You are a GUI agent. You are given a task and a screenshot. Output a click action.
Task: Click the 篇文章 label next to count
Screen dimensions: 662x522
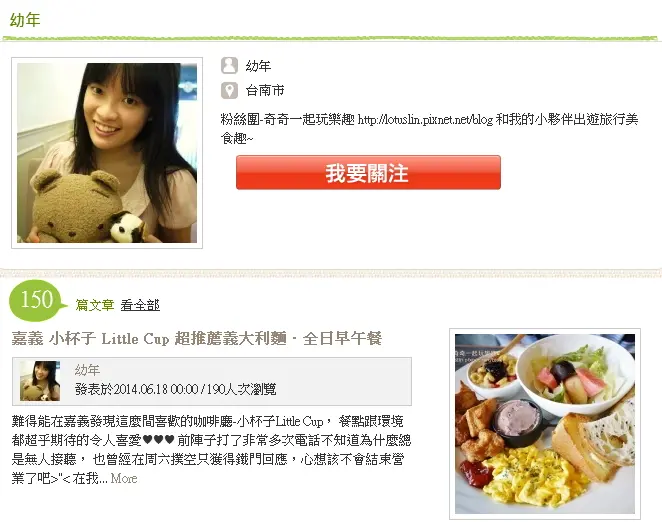(x=95, y=305)
